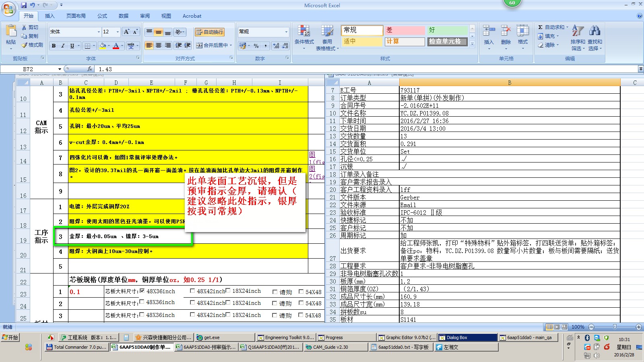The width and height of the screenshot is (644, 362).
Task: Apply Underline formatting
Action: [72, 46]
